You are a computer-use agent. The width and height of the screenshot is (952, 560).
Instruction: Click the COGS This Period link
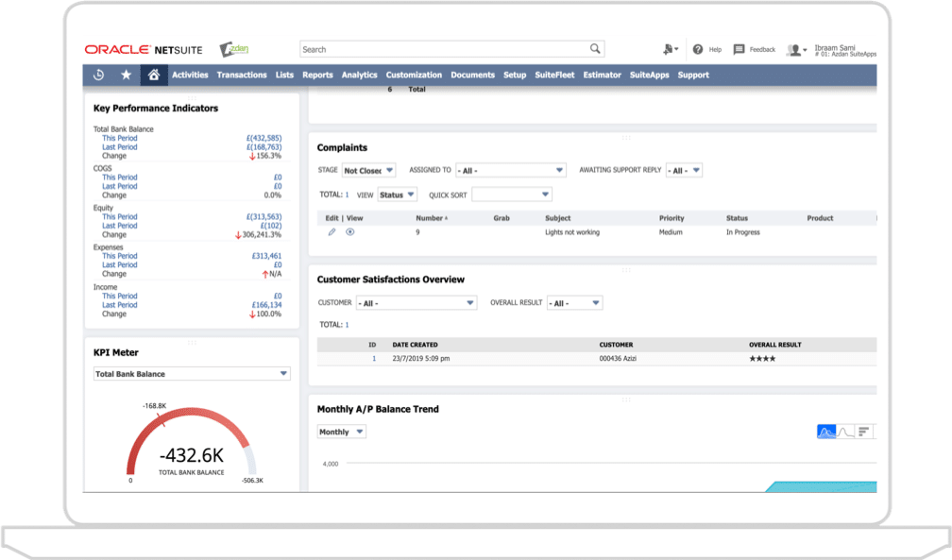[120, 178]
